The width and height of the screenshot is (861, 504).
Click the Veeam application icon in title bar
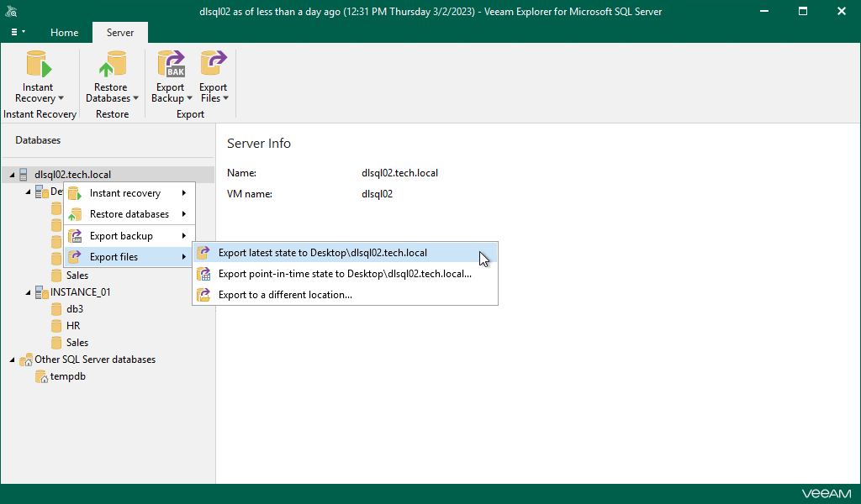coord(11,12)
